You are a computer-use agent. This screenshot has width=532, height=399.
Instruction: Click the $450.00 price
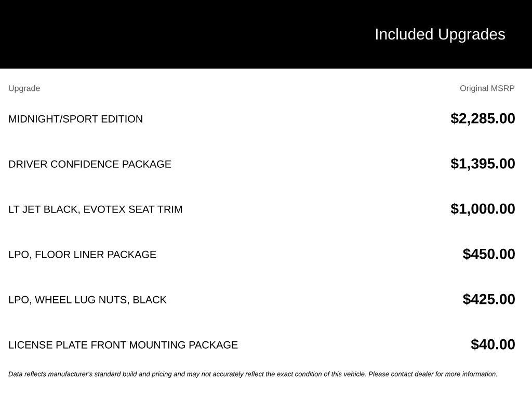(x=488, y=254)
